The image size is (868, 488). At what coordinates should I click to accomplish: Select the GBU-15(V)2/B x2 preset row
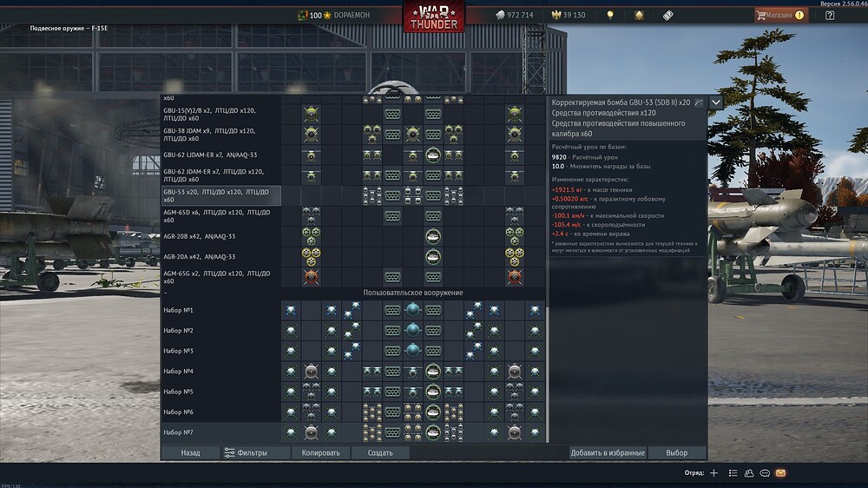[220, 114]
